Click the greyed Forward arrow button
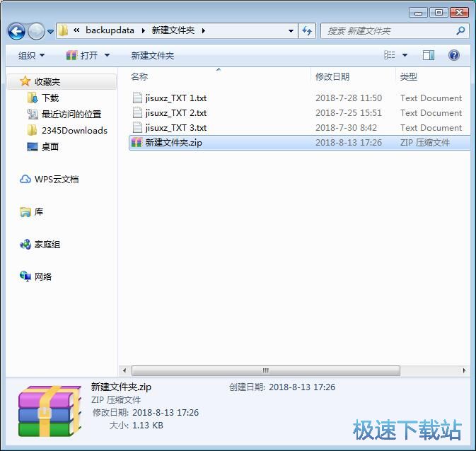This screenshot has width=476, height=451. 36,31
